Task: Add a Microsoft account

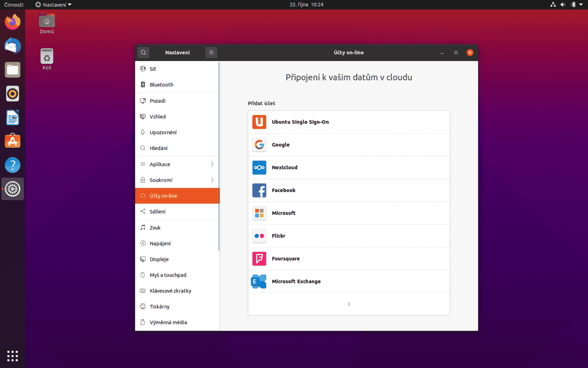Action: click(x=348, y=213)
